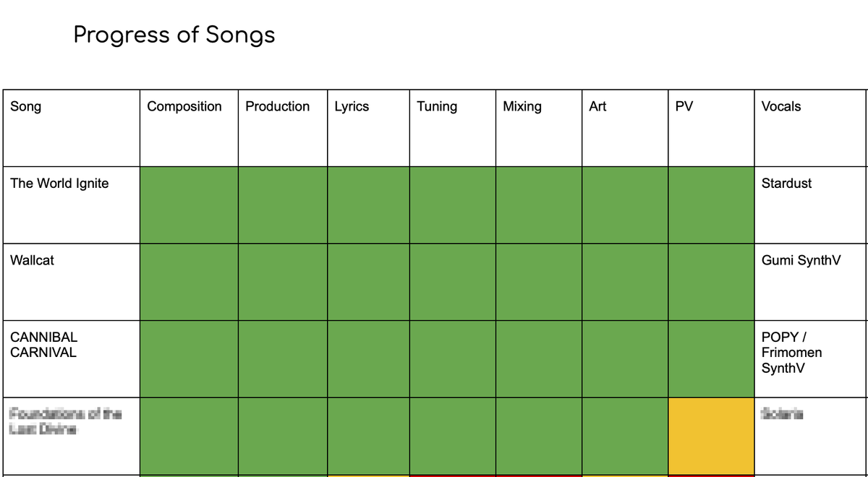
Task: Select the CANNIBAL CARNIVAL cell
Action: pos(72,358)
